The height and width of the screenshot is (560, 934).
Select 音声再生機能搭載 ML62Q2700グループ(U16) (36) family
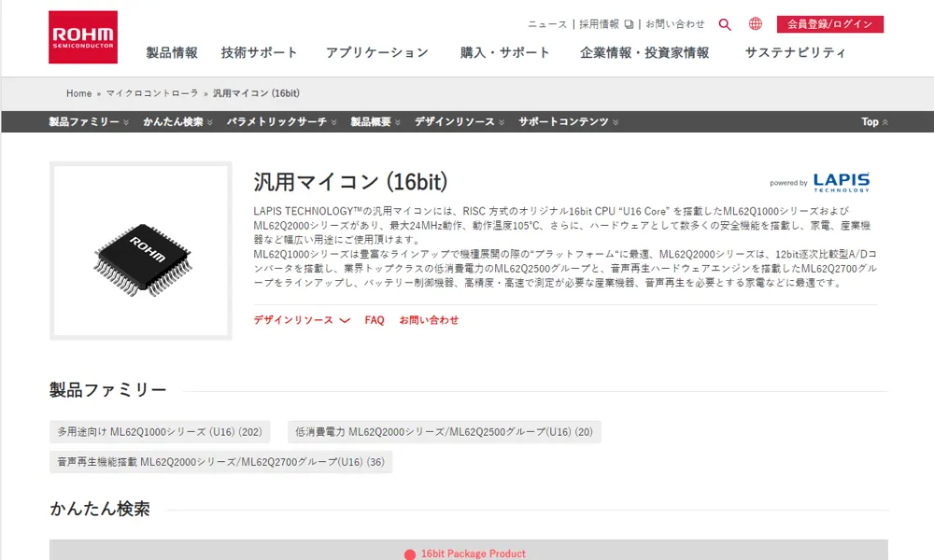221,462
